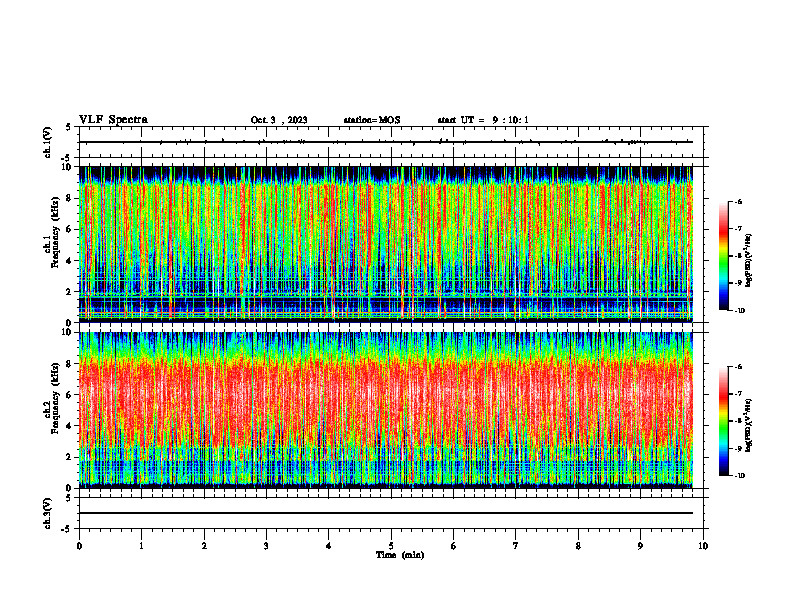Click the ch.1(V) axis tick "-5"
The width and height of the screenshot is (792, 612).
pyautogui.click(x=67, y=158)
